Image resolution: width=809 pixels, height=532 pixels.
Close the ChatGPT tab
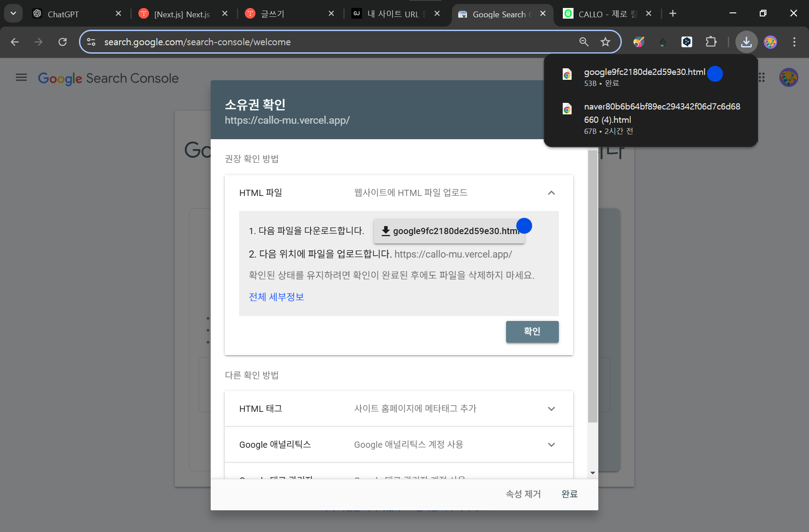pos(118,14)
